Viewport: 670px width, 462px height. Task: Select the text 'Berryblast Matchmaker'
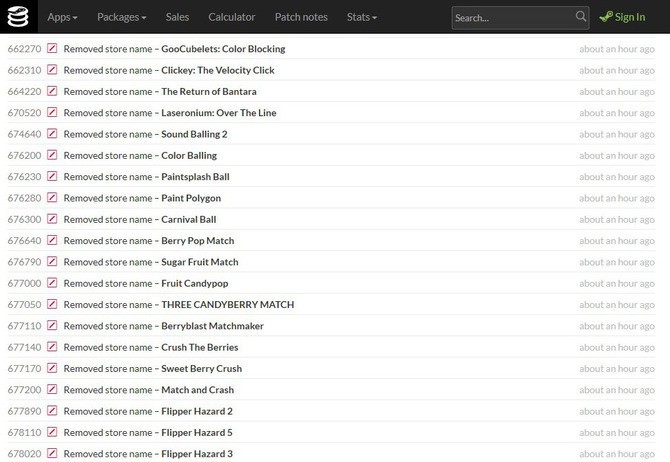coord(212,326)
